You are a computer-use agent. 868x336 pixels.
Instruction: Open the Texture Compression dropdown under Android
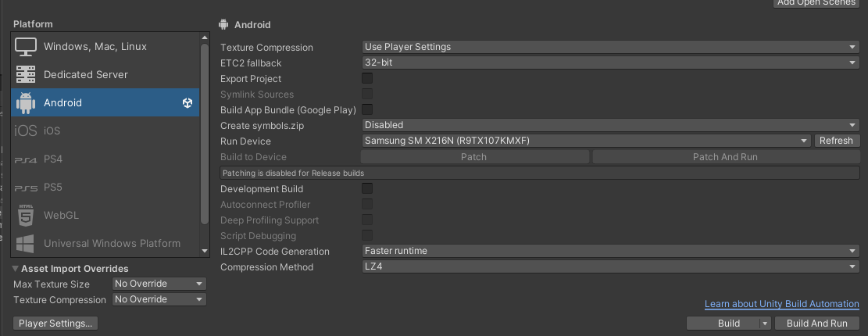click(x=611, y=47)
